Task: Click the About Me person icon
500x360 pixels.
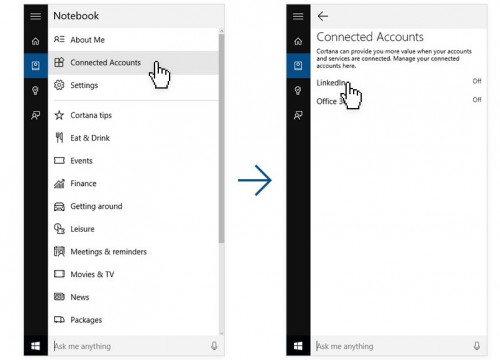Action: point(59,39)
